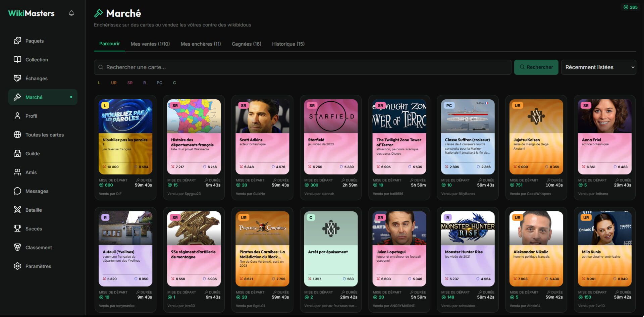The height and width of the screenshot is (317, 644).
Task: Open the Arrêt par épuisement card
Action: [331, 249]
